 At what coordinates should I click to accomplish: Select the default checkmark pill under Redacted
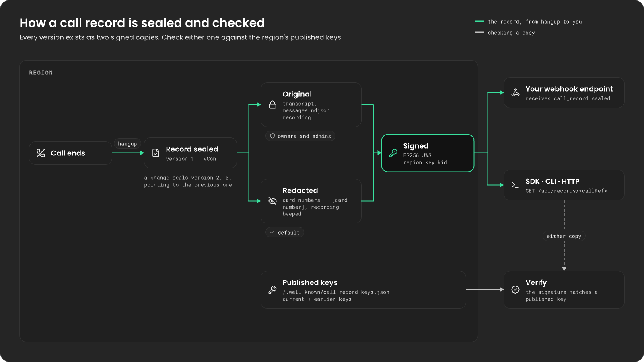(x=284, y=232)
